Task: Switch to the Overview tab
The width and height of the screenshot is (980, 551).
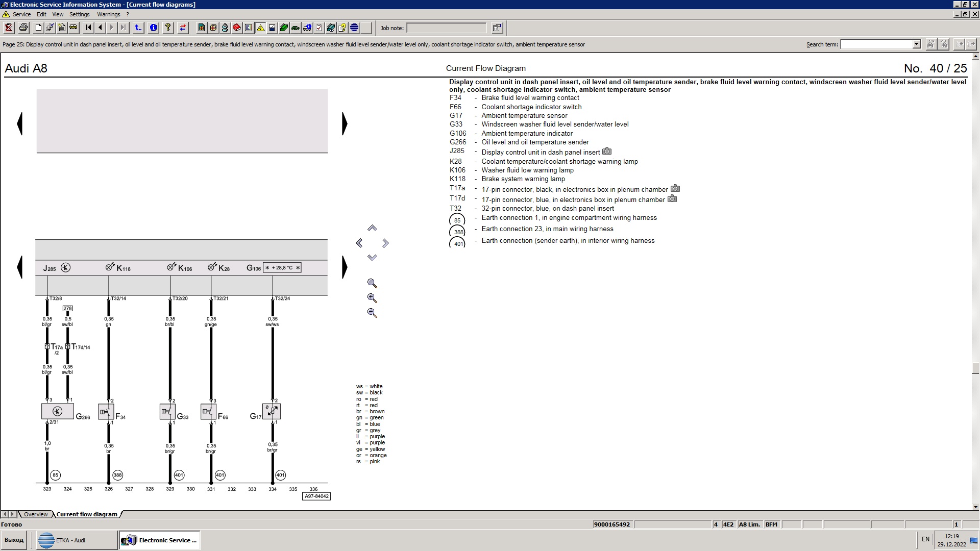Action: point(35,514)
